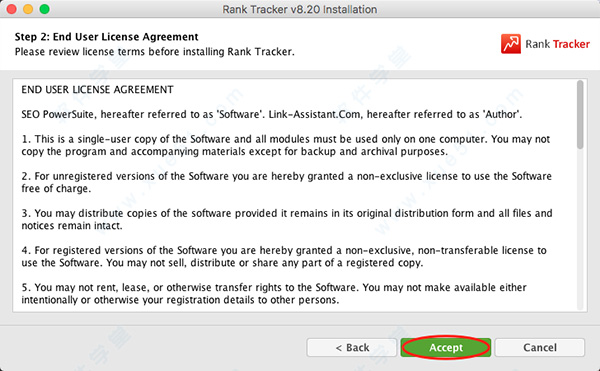
Task: Click the green Accept button
Action: pyautogui.click(x=446, y=347)
